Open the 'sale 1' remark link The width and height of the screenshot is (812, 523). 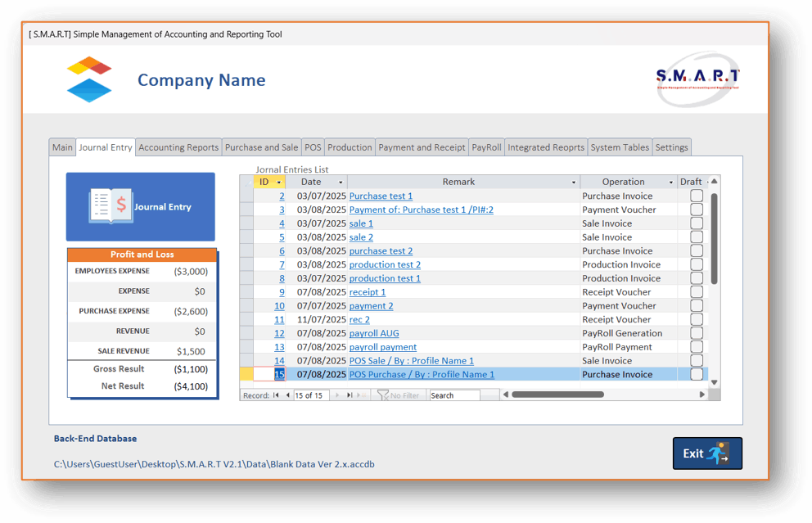point(361,223)
